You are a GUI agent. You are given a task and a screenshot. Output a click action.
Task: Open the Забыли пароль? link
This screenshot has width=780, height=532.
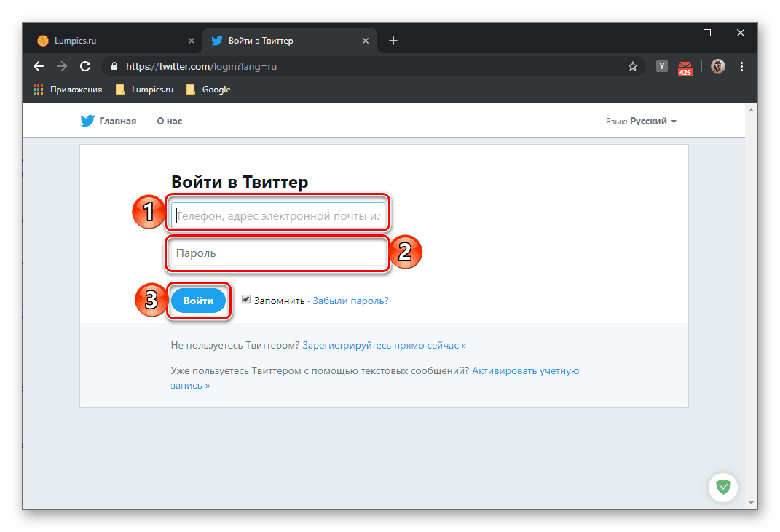coord(350,301)
